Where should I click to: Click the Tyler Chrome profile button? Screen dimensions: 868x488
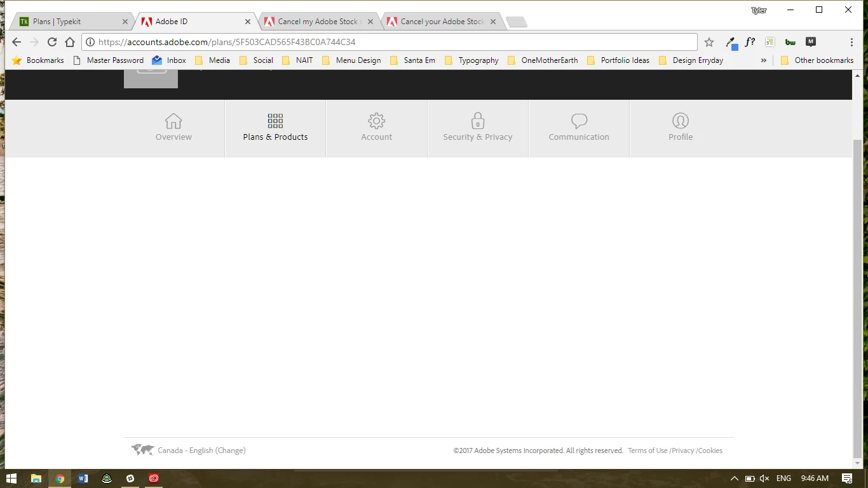pyautogui.click(x=759, y=10)
